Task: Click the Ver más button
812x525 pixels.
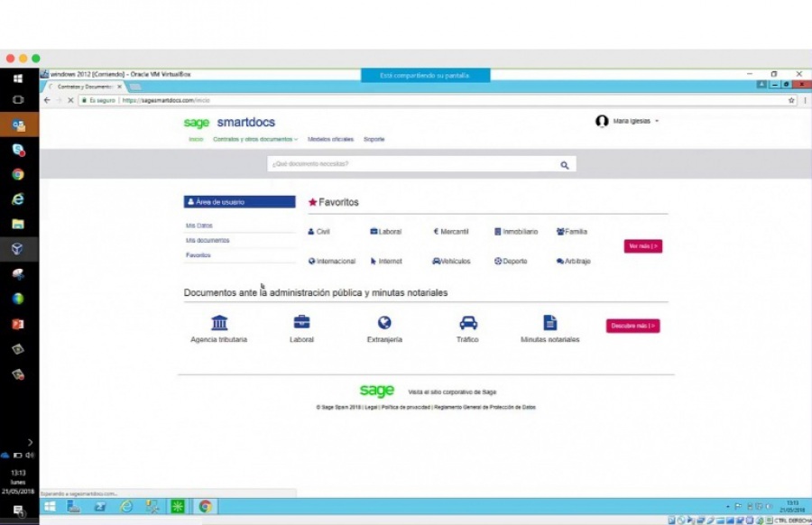Action: click(642, 245)
